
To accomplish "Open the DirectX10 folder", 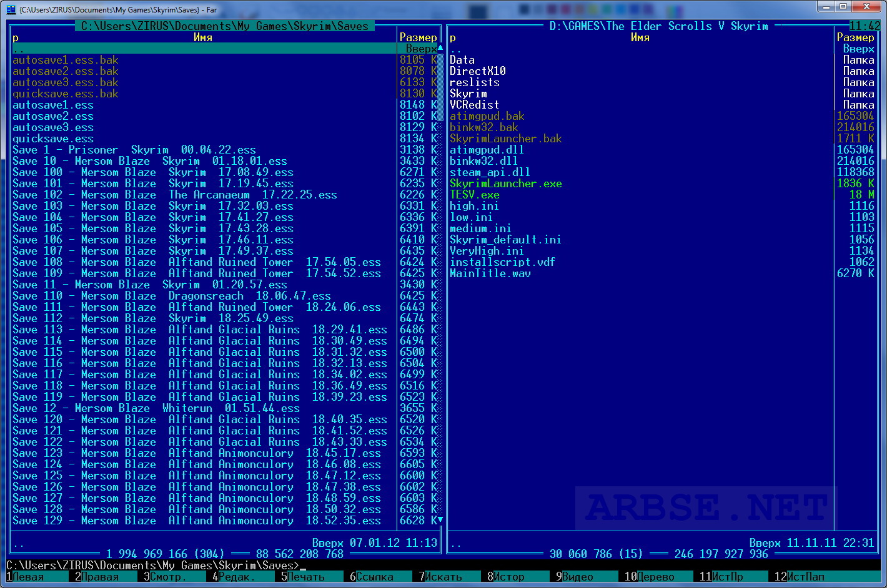I will point(478,71).
